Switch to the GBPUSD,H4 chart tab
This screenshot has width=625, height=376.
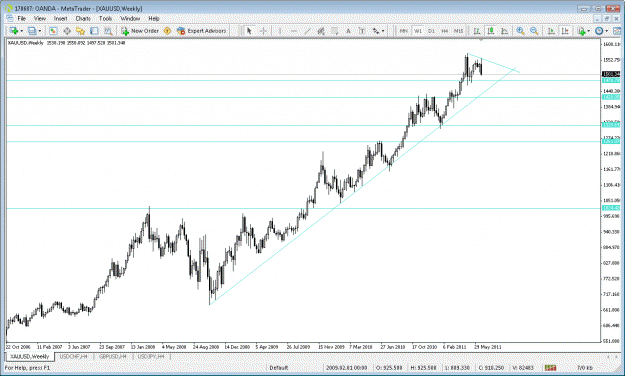113,356
